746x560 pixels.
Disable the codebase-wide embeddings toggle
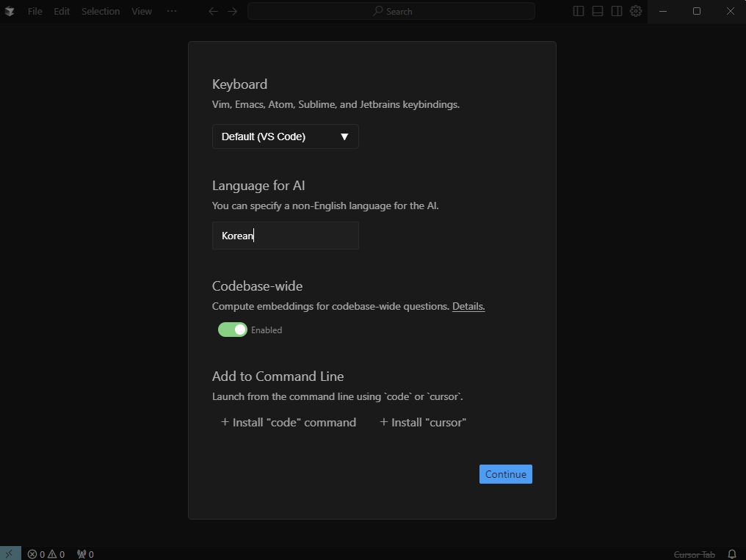(233, 330)
